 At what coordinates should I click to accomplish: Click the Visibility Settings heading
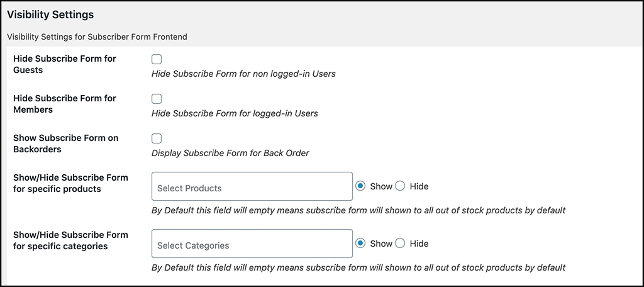point(50,15)
